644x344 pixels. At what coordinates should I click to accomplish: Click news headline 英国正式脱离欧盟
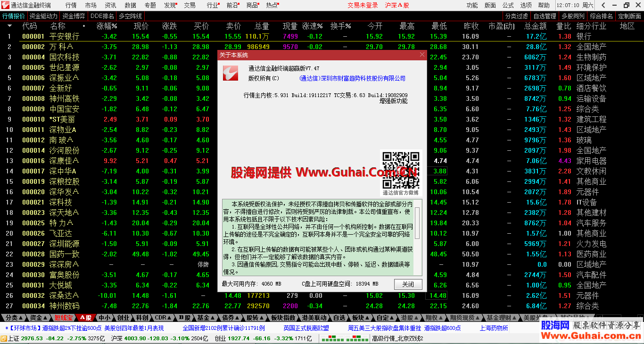306,328
